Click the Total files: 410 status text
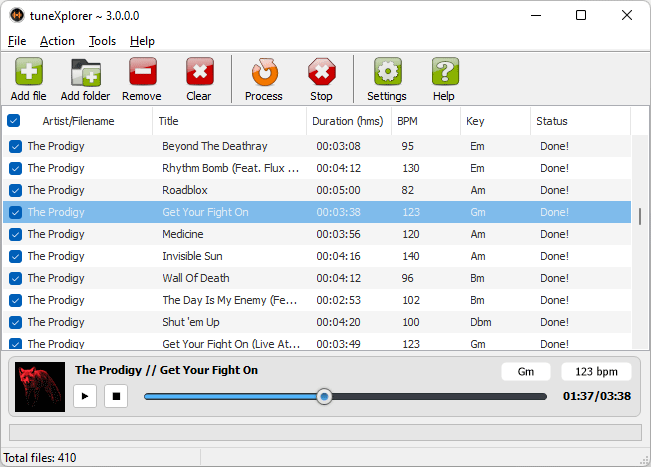The height and width of the screenshot is (467, 651). (40, 458)
